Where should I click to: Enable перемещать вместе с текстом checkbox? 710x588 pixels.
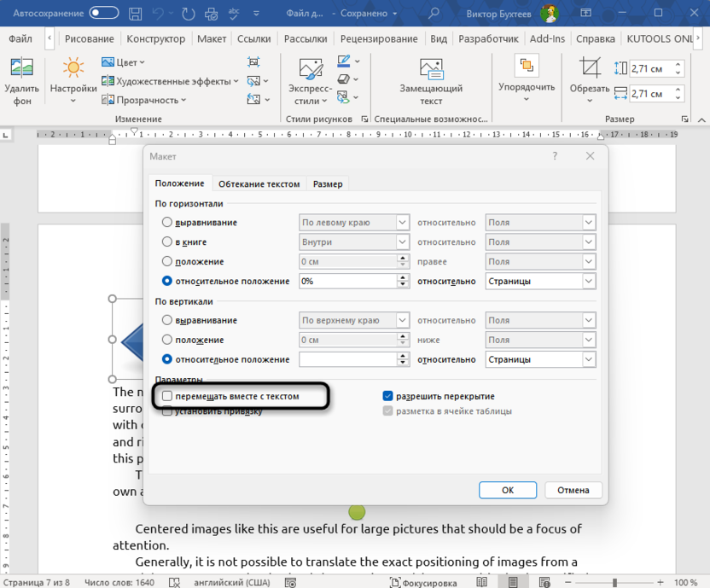(x=167, y=396)
